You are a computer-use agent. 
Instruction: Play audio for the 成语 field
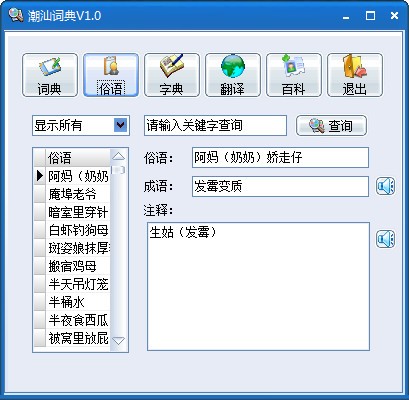[x=385, y=186]
